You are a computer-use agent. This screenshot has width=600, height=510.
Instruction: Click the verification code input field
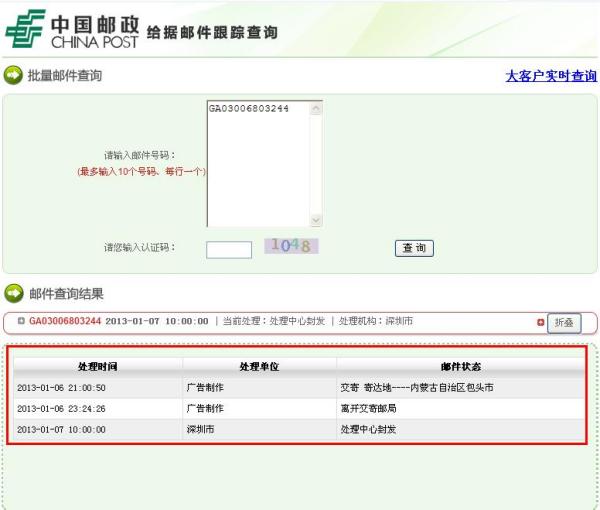pyautogui.click(x=229, y=249)
